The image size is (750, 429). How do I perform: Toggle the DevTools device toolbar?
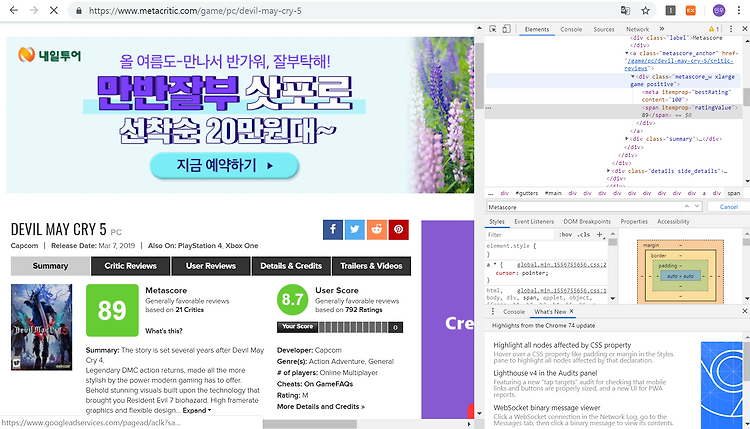[x=506, y=29]
